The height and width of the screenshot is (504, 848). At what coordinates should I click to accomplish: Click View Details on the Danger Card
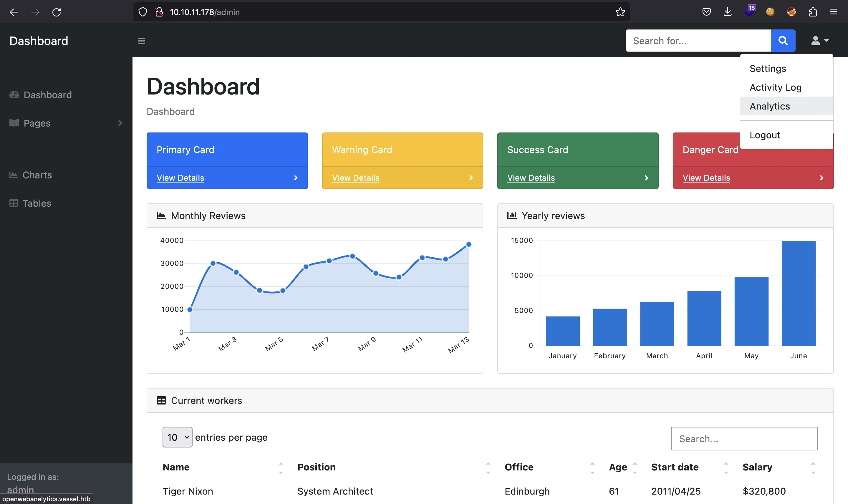[x=706, y=178]
